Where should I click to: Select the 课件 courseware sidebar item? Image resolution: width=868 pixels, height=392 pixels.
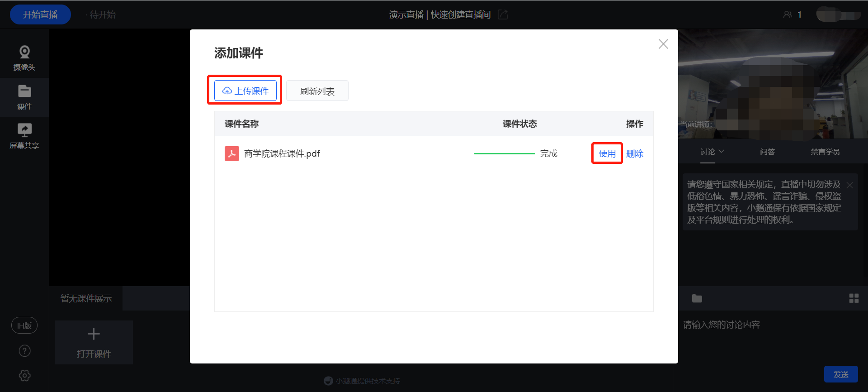[x=24, y=97]
